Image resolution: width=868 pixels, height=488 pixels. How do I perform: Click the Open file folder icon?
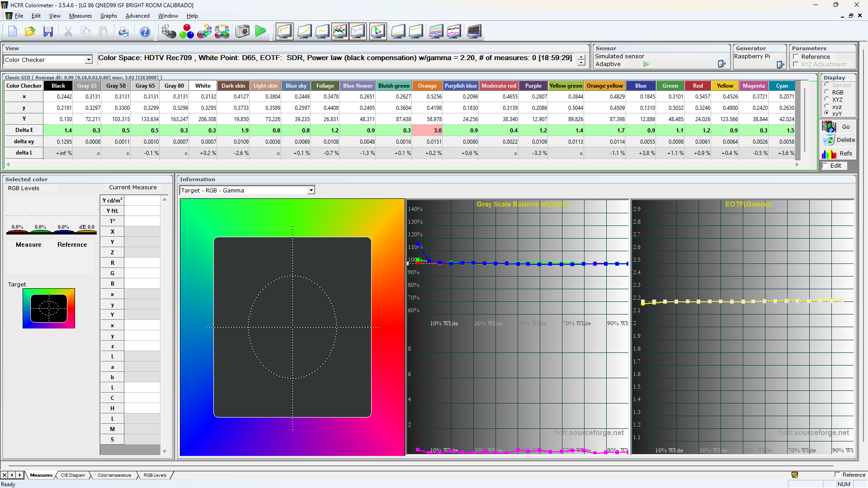point(30,32)
